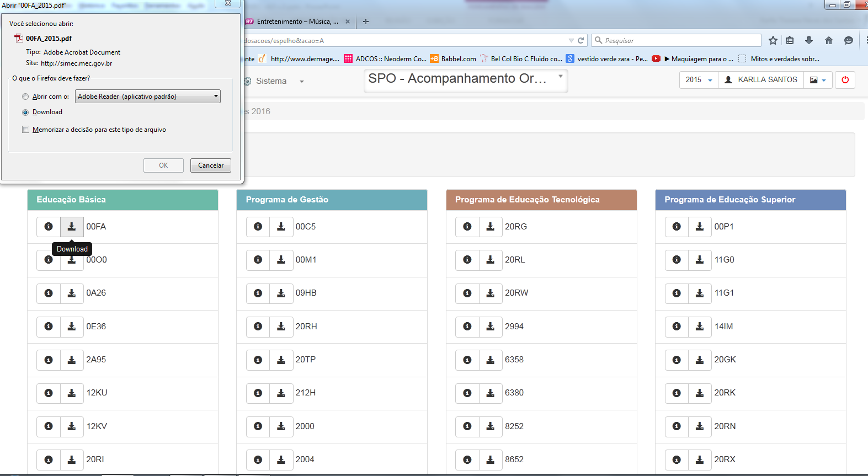The image size is (868, 476).
Task: Reload the page with the refresh icon
Action: pyautogui.click(x=581, y=40)
